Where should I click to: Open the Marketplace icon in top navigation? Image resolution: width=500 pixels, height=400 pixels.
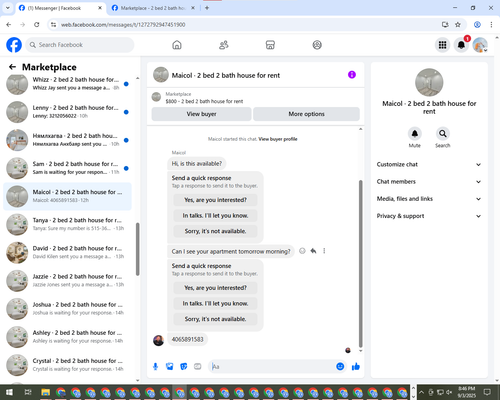[270, 45]
